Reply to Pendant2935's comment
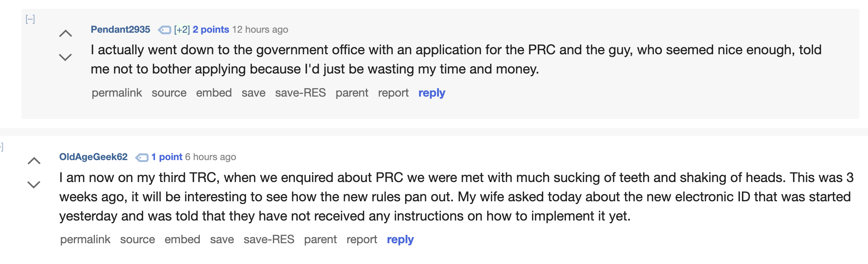The height and width of the screenshot is (264, 868). [x=432, y=93]
